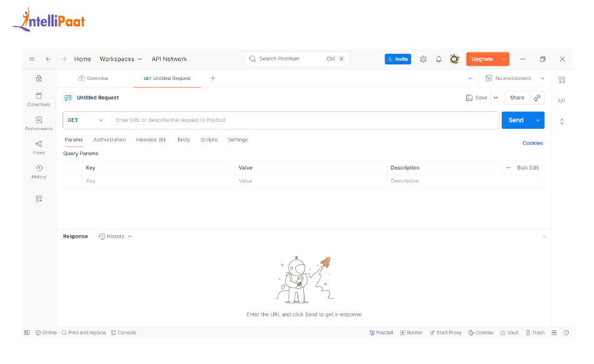Open the help icon in status bar
This screenshot has height=364, width=594.
566,333
